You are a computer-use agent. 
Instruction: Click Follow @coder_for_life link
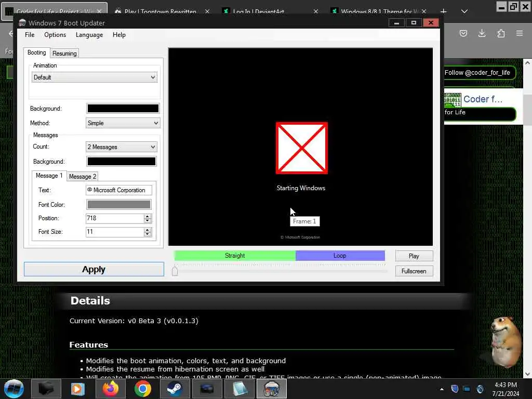(x=477, y=73)
